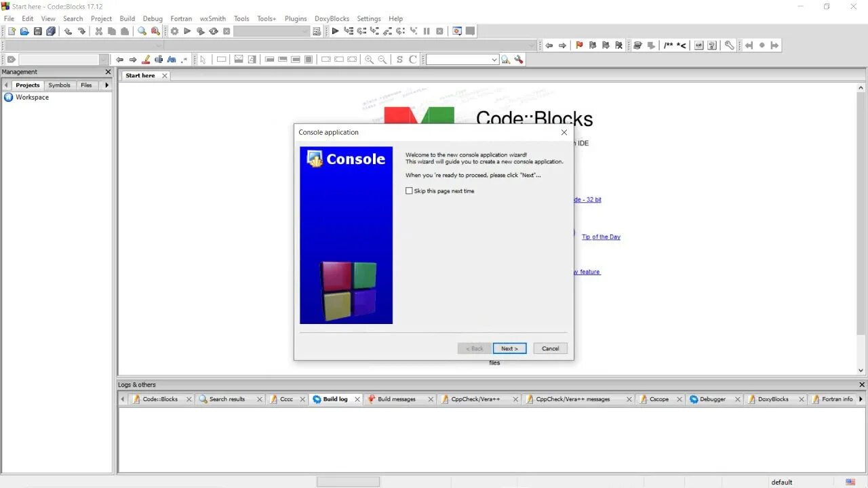Click the Redo arrow icon
Image resolution: width=868 pixels, height=488 pixels.
click(81, 31)
